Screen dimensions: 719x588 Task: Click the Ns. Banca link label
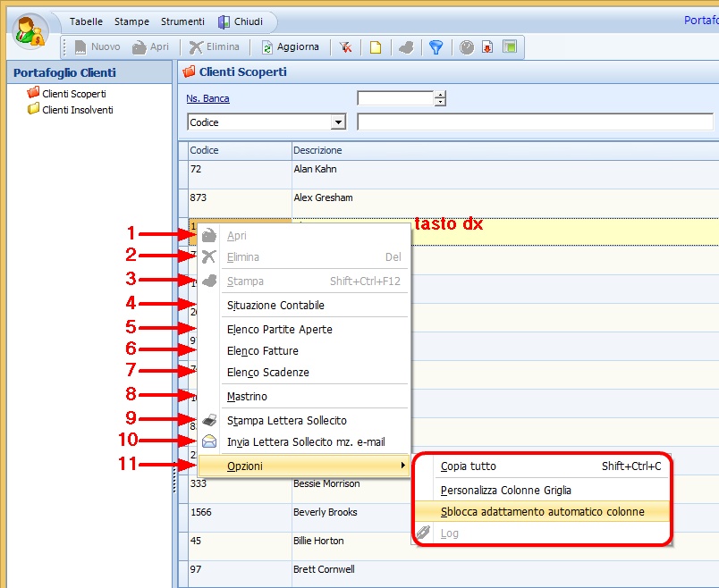[207, 98]
